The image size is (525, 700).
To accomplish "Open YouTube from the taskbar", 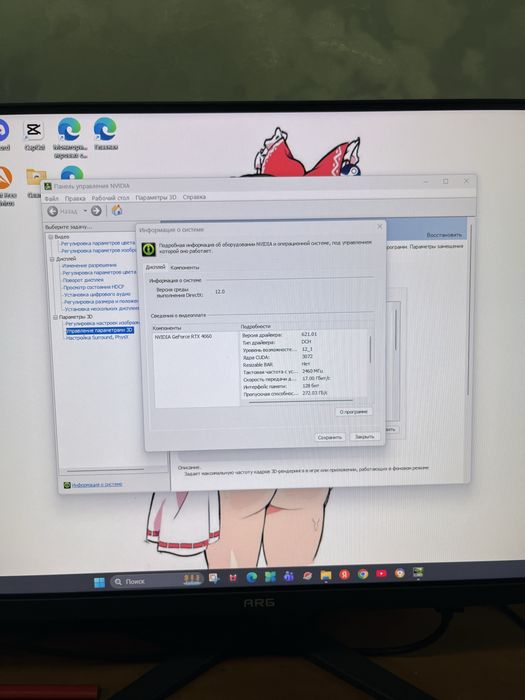I will pos(381,573).
